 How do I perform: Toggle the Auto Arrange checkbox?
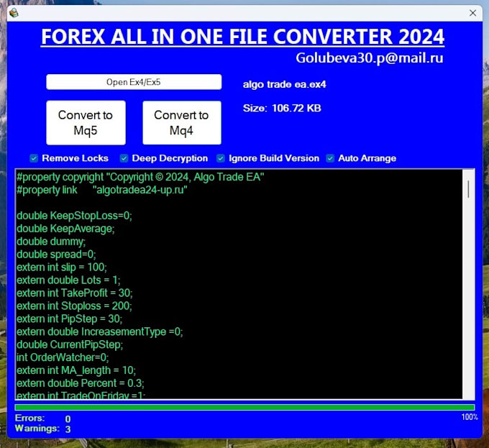point(330,158)
